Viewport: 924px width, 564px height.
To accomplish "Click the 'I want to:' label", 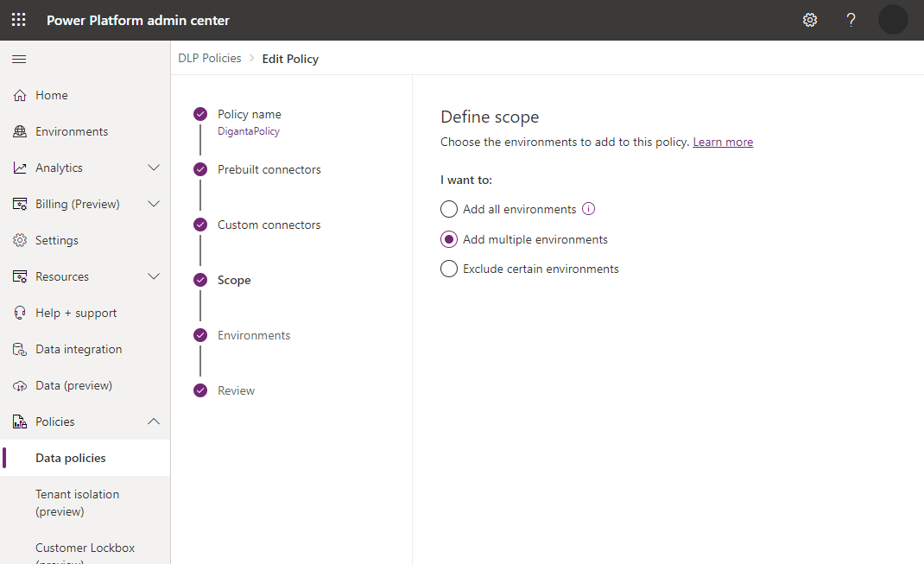I will (466, 181).
